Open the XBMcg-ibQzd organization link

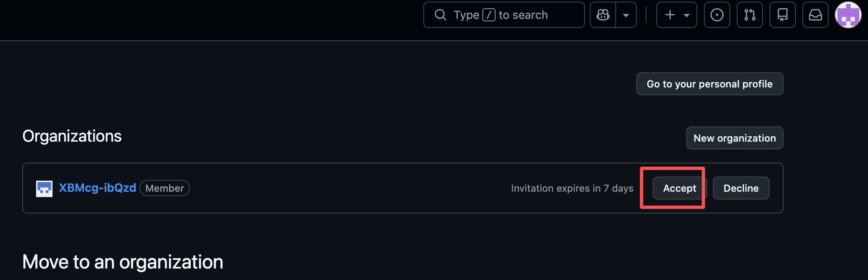click(x=98, y=188)
